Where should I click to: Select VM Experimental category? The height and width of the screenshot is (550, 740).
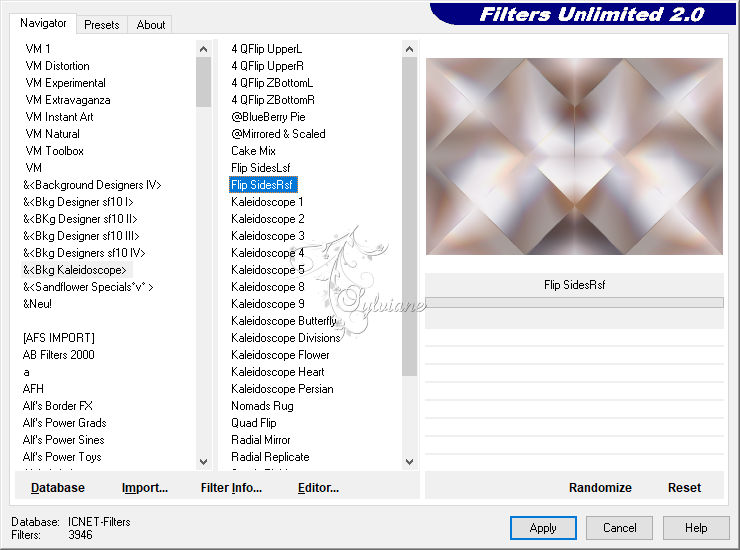tap(66, 83)
